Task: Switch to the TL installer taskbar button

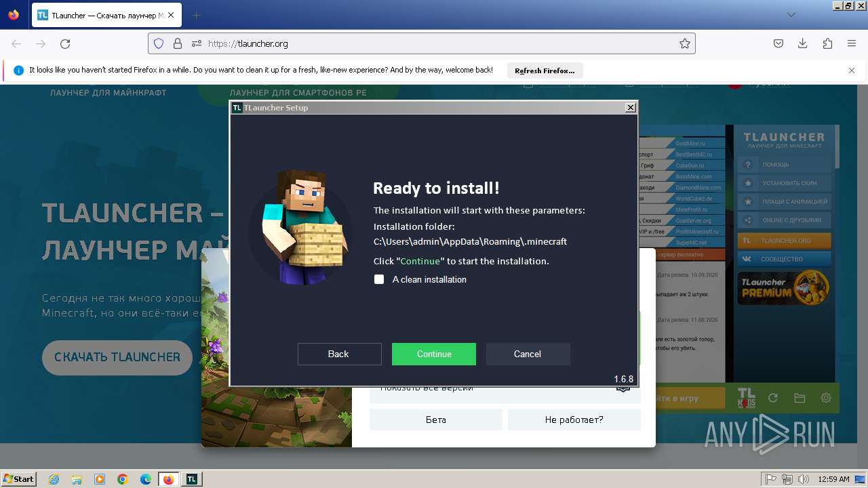Action: (x=192, y=479)
